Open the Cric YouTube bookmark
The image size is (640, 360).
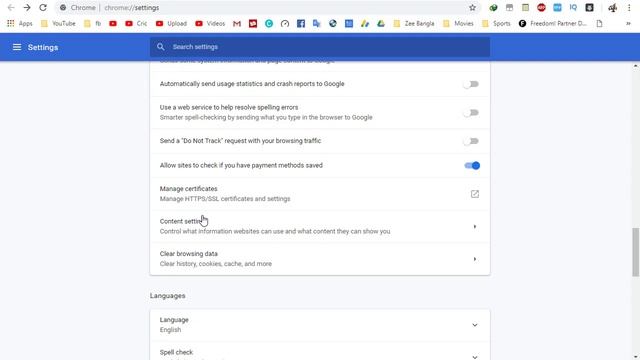click(x=136, y=24)
